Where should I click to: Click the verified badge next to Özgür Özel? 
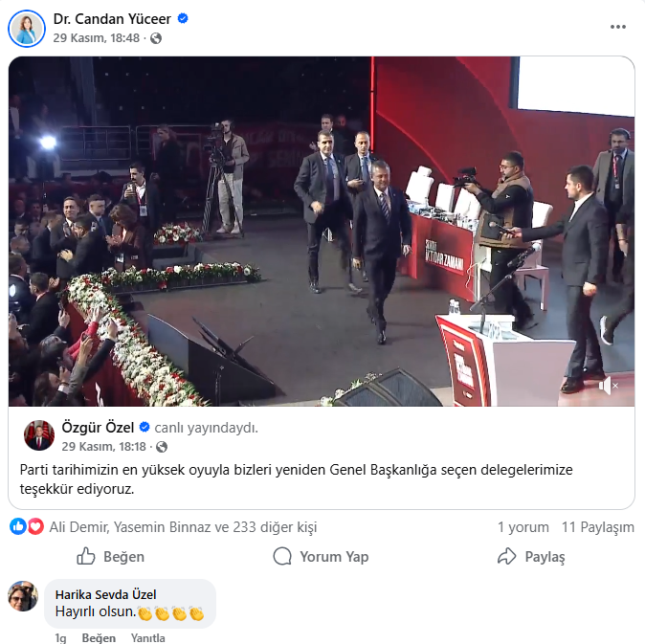coord(145,427)
